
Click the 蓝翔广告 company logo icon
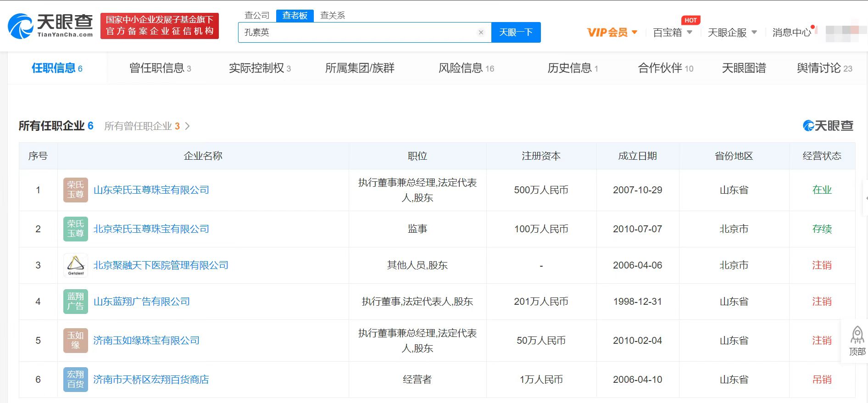pyautogui.click(x=76, y=302)
